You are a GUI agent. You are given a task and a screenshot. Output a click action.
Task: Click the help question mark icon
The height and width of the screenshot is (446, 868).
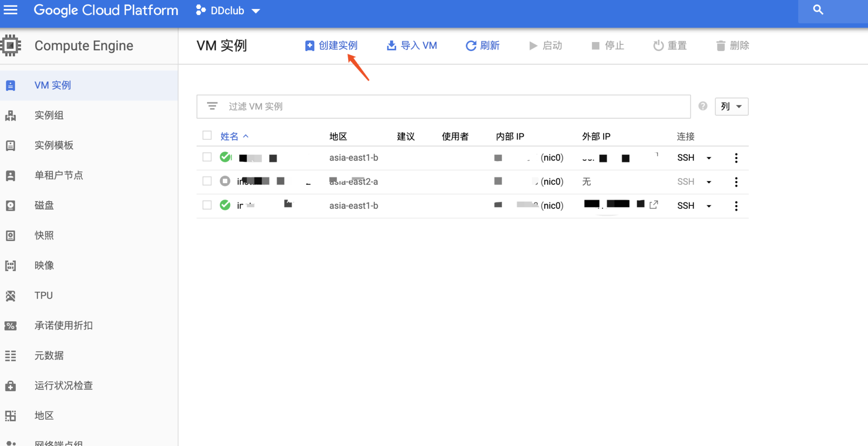click(x=703, y=106)
